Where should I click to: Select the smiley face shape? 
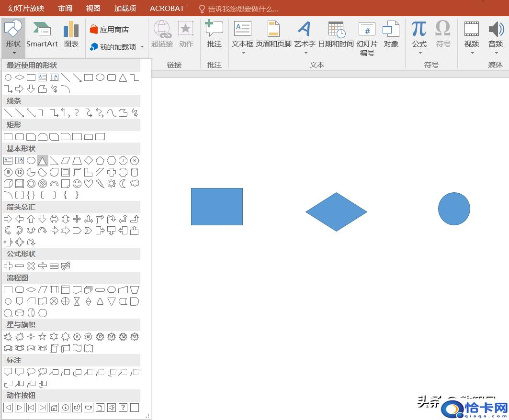[77, 184]
